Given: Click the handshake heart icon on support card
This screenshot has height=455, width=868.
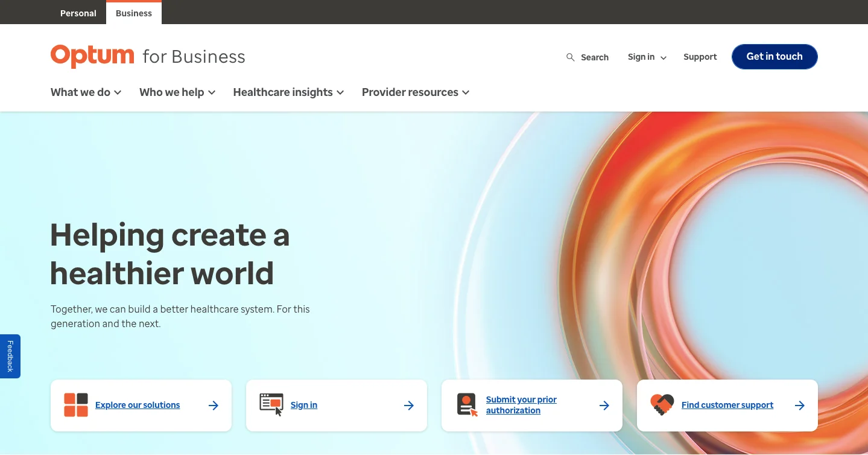Looking at the screenshot, I should point(662,405).
